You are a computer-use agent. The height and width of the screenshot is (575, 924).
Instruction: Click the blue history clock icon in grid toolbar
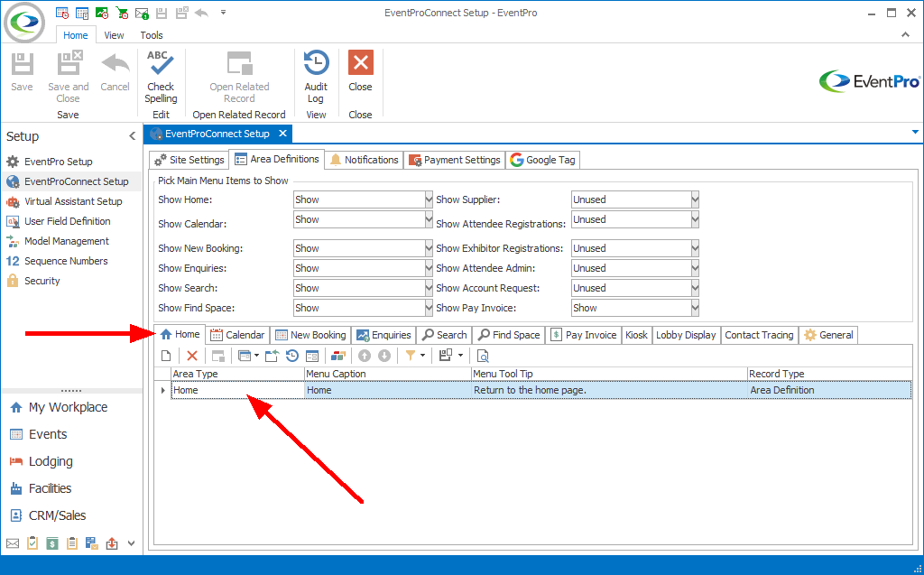292,356
